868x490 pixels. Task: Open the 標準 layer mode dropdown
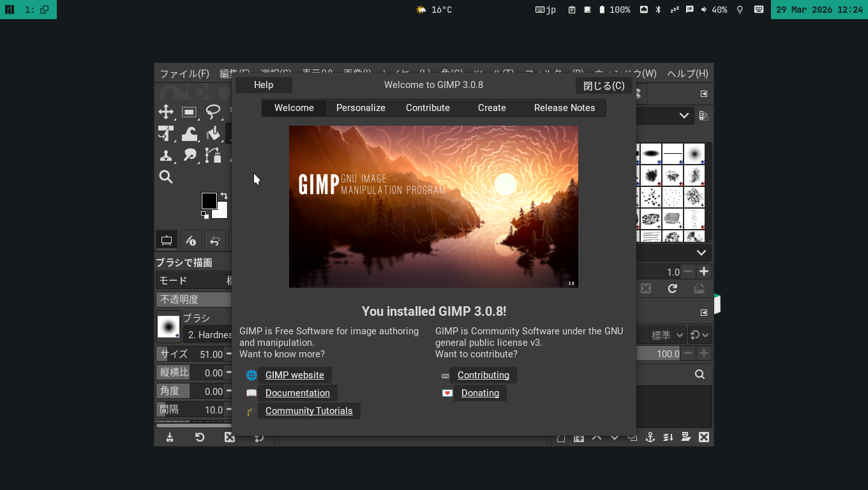tap(667, 335)
